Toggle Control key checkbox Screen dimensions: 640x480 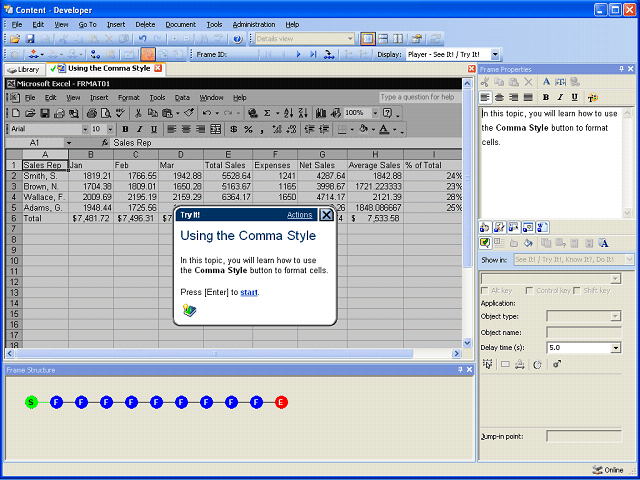(x=530, y=291)
